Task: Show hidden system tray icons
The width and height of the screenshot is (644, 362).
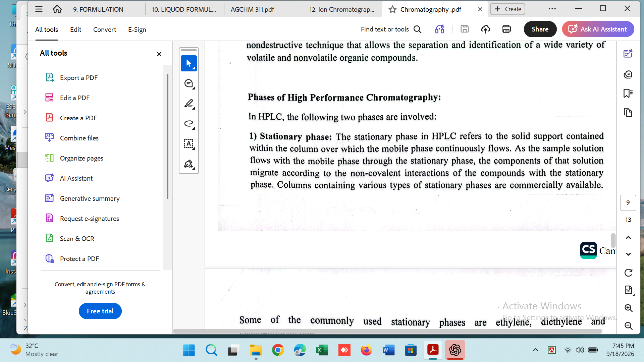Action: coord(536,350)
